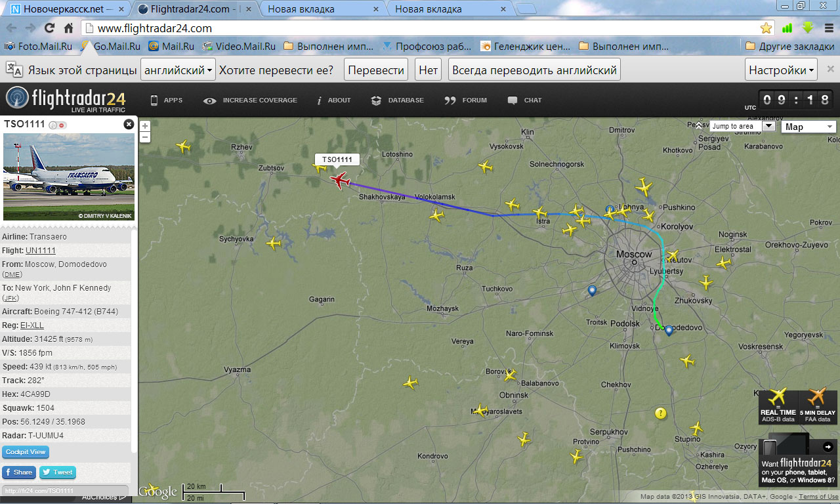
Task: Open registration EI-XLL link
Action: point(31,325)
